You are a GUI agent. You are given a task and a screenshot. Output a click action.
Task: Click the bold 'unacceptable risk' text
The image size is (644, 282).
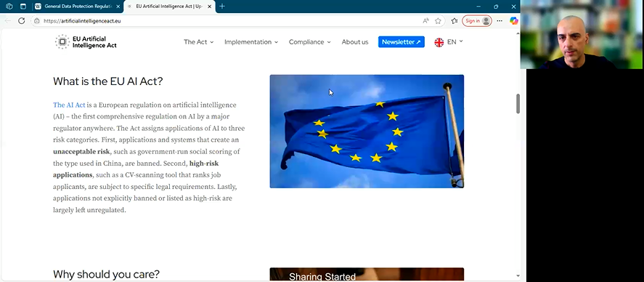click(81, 152)
